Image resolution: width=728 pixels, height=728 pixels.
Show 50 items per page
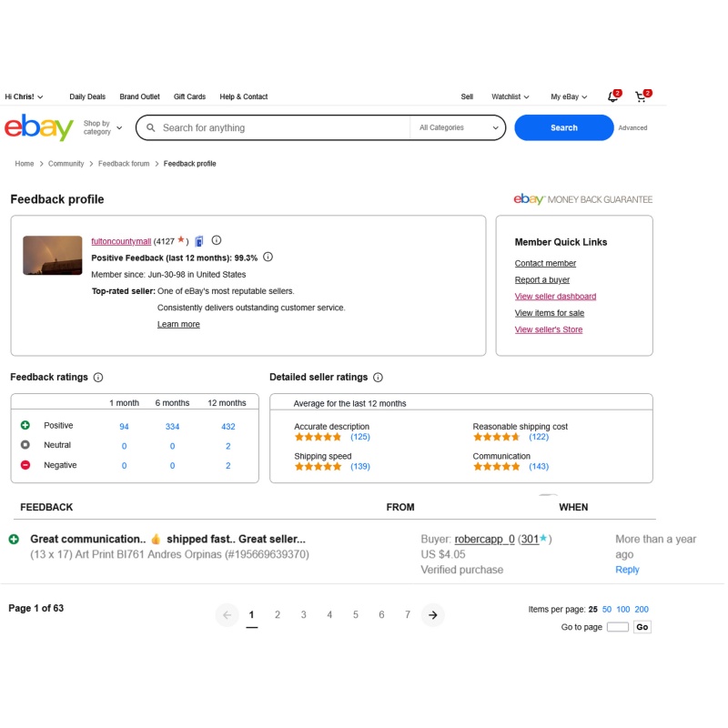pyautogui.click(x=606, y=609)
